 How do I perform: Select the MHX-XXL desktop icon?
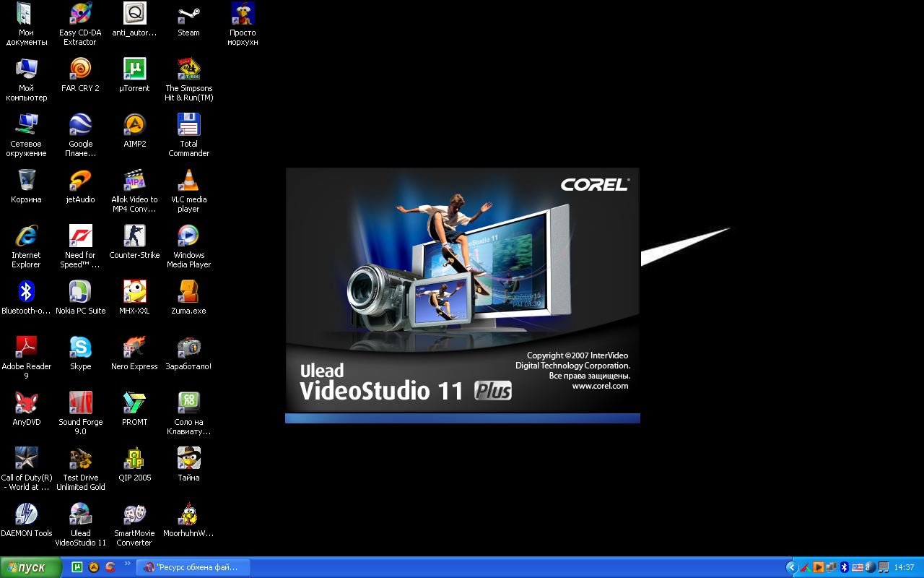tap(134, 292)
